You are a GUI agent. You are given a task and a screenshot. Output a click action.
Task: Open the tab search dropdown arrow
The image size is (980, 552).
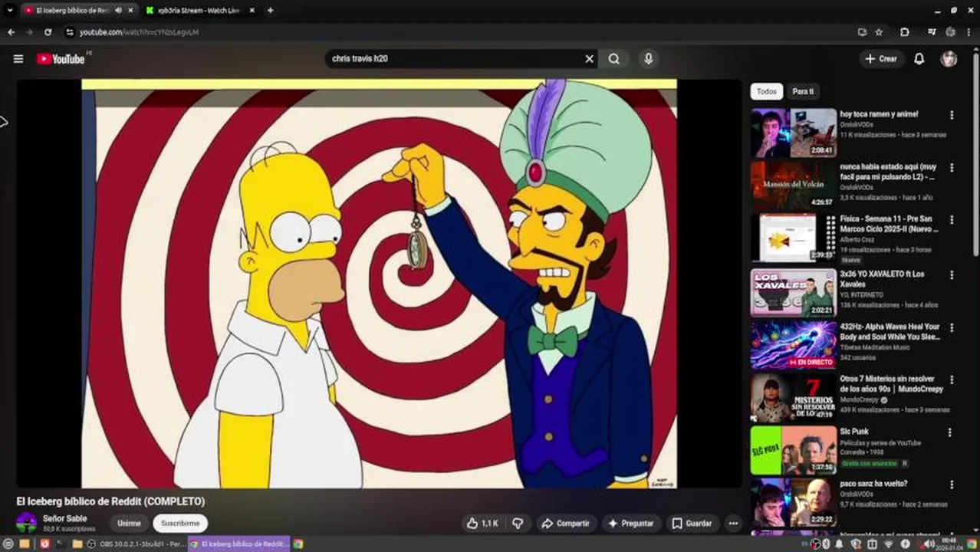click(9, 10)
